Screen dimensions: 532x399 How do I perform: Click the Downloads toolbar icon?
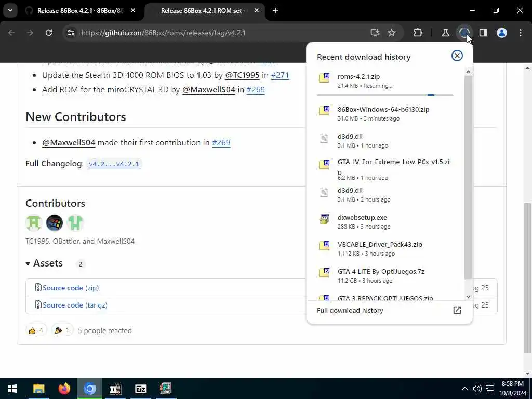click(464, 33)
